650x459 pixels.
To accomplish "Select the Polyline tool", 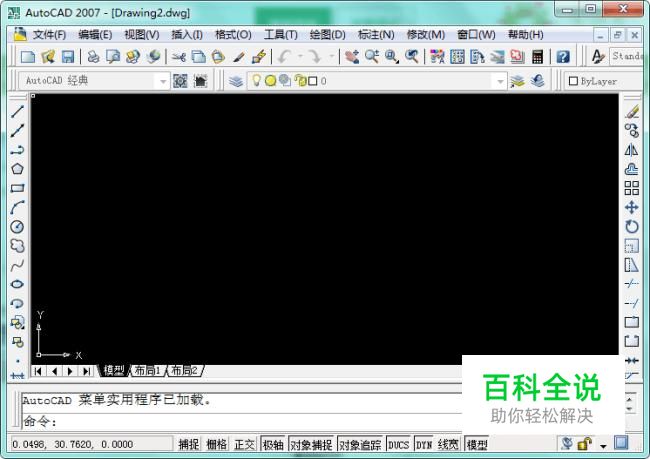I will click(x=17, y=150).
